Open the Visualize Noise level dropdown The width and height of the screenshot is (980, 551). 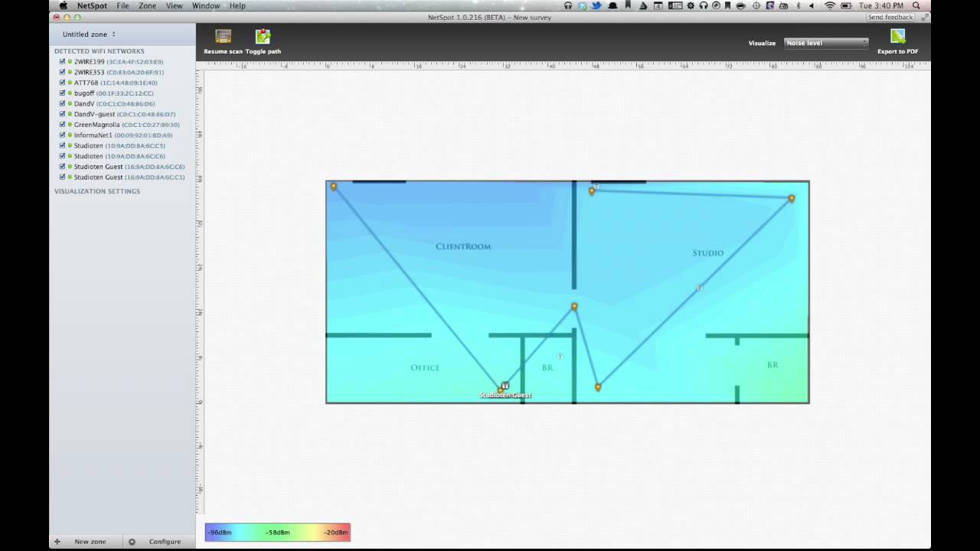826,43
